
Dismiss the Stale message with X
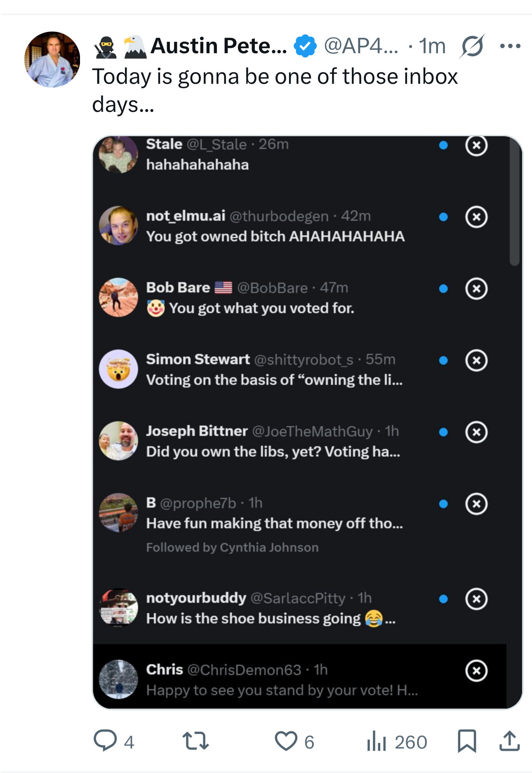[x=476, y=145]
